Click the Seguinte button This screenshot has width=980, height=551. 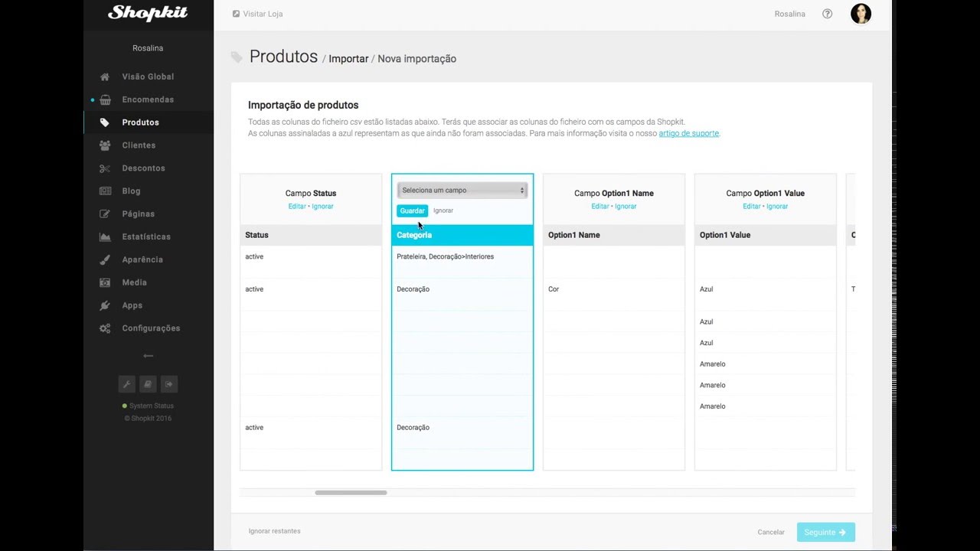(x=825, y=532)
